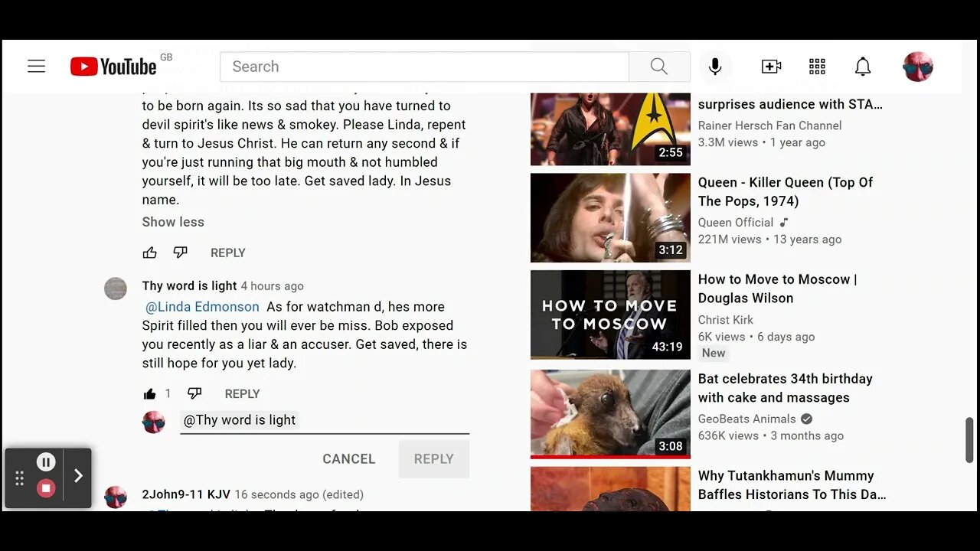This screenshot has height=551, width=980.
Task: Open Thy word is light commenter avatar
Action: coord(116,289)
